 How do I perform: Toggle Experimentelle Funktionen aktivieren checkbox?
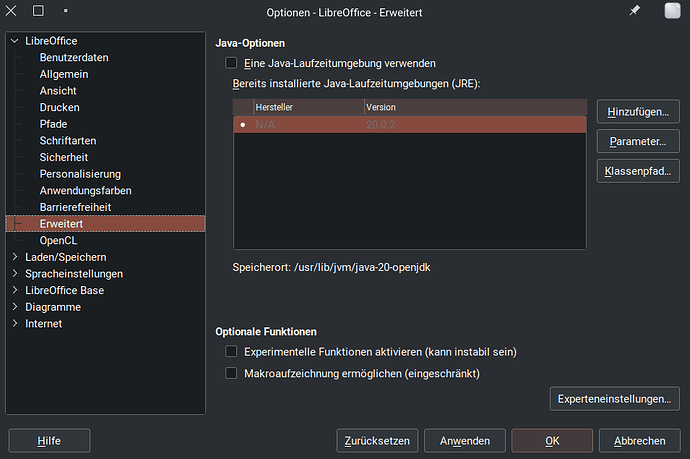231,351
